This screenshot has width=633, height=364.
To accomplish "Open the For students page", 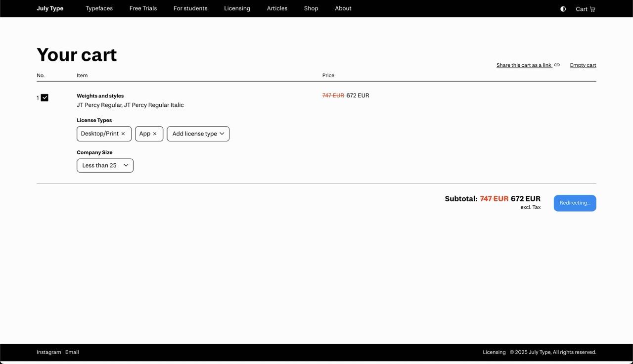I will pyautogui.click(x=190, y=8).
